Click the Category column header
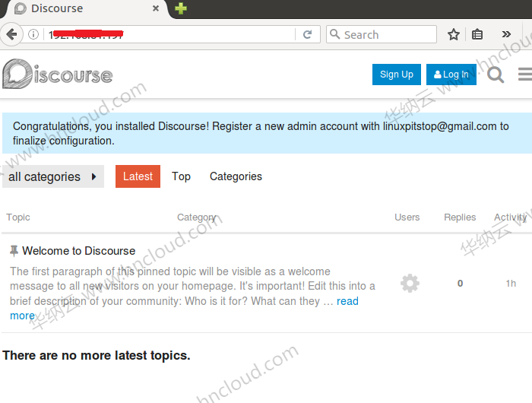The height and width of the screenshot is (403, 532). pyautogui.click(x=197, y=217)
